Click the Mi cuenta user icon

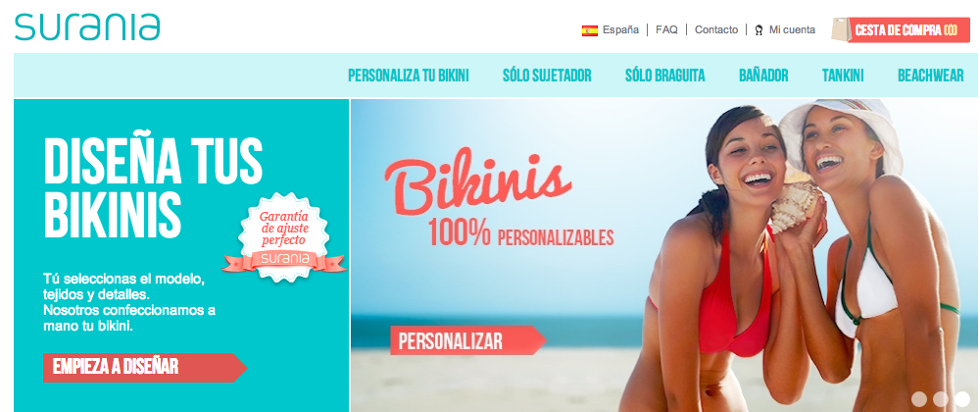pyautogui.click(x=759, y=30)
